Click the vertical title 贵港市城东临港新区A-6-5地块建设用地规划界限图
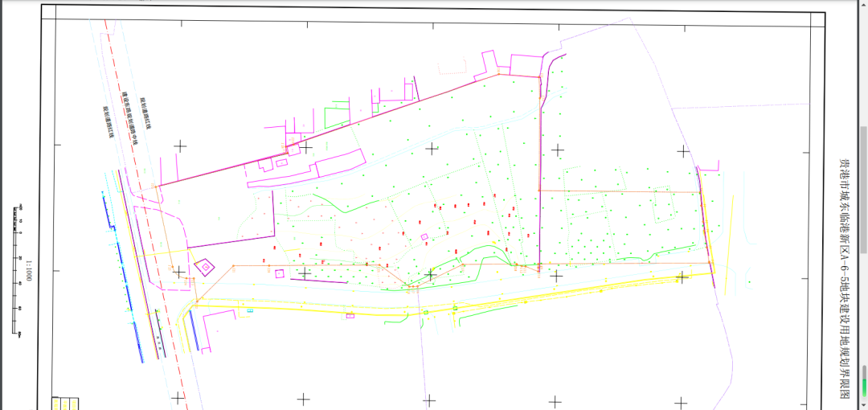This screenshot has width=868, height=410. 844,279
